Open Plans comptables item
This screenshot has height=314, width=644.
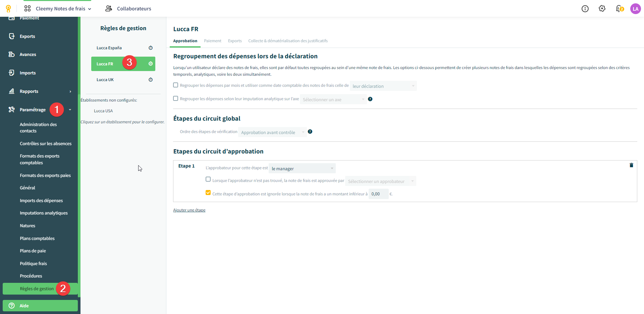[x=37, y=238]
